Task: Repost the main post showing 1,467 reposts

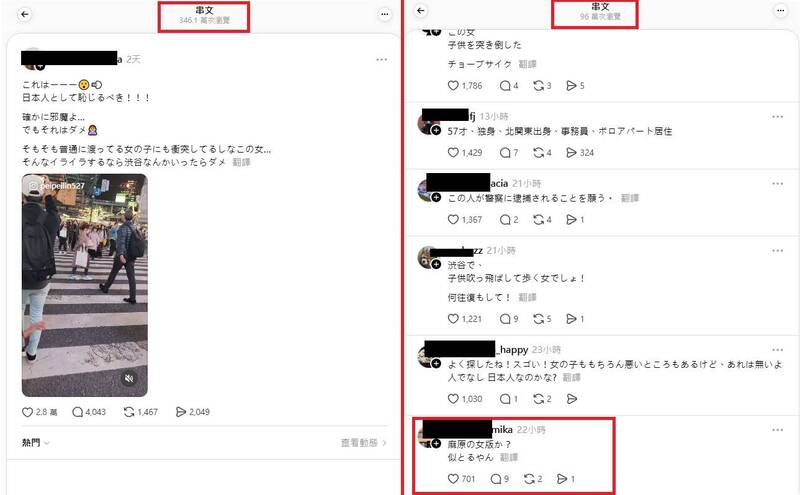Action: coord(140,412)
